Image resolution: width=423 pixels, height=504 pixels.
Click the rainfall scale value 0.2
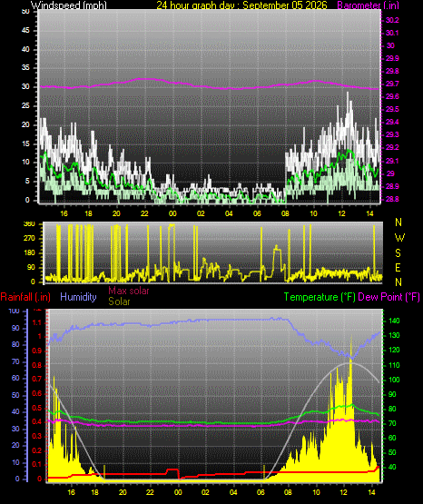pyautogui.click(x=37, y=450)
